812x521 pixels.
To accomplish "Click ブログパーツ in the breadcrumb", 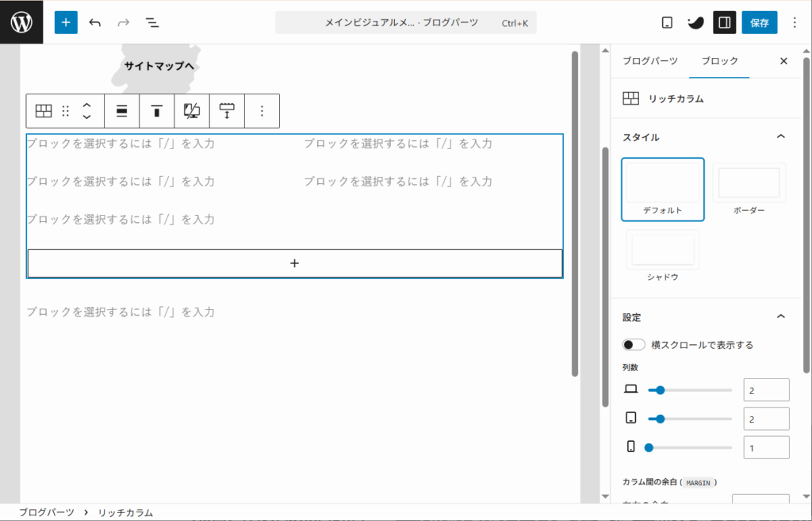I will pos(47,513).
